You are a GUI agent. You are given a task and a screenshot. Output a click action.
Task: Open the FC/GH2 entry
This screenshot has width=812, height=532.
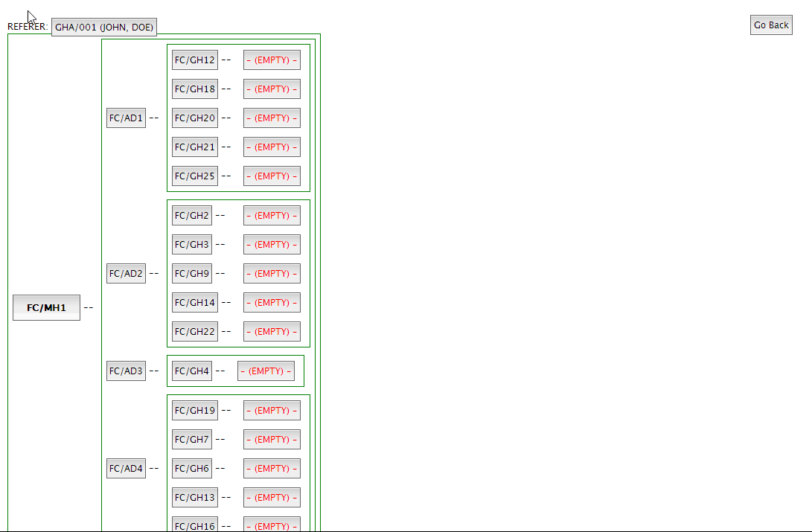click(191, 216)
